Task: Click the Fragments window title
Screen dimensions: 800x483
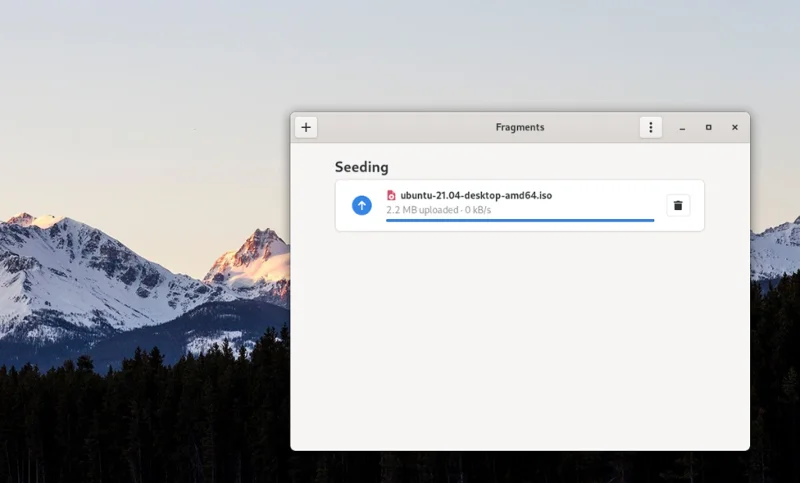Action: [520, 128]
